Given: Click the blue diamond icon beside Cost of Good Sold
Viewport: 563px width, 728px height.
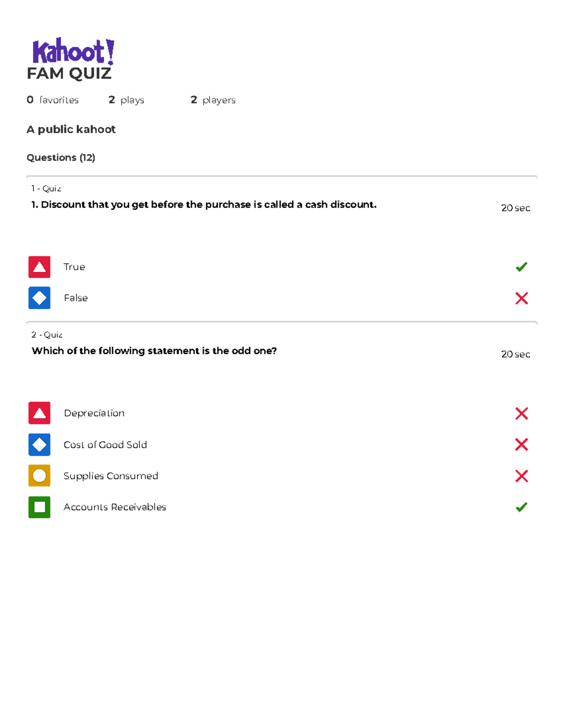Looking at the screenshot, I should [x=39, y=444].
